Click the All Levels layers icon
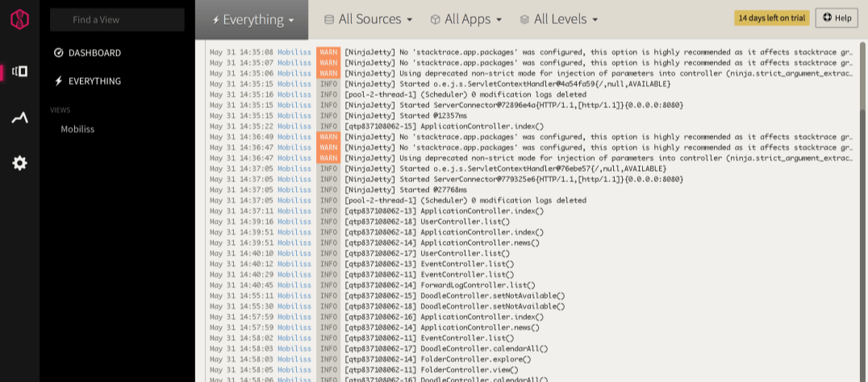Viewport: 868px width, 382px height. coord(524,19)
